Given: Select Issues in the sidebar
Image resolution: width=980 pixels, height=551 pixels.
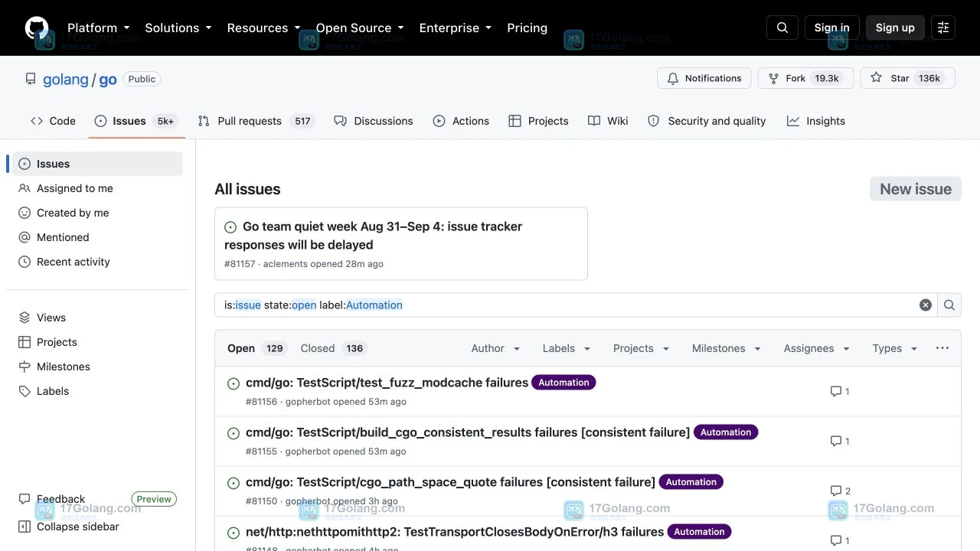Looking at the screenshot, I should (x=97, y=164).
